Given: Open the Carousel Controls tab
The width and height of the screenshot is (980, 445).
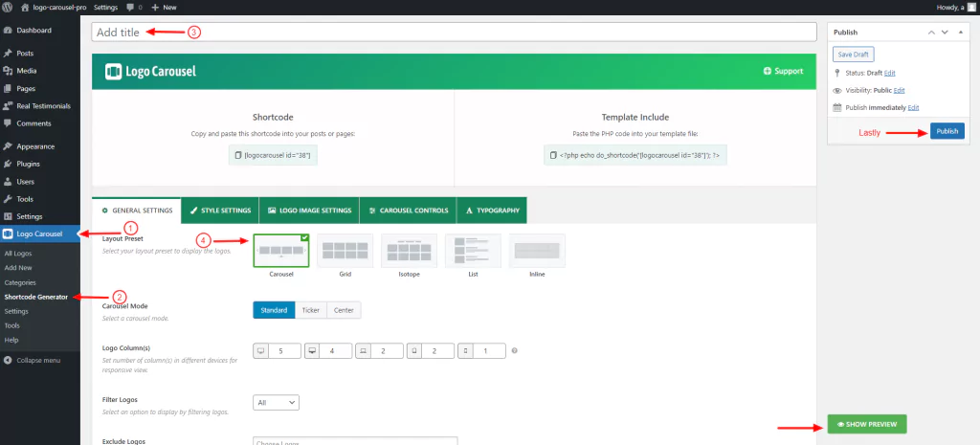Looking at the screenshot, I should [407, 210].
